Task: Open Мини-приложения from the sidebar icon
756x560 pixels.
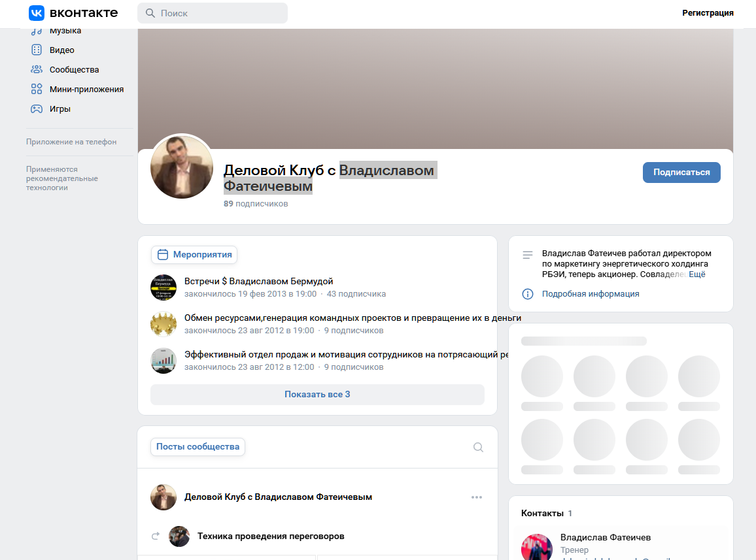Action: click(x=36, y=89)
